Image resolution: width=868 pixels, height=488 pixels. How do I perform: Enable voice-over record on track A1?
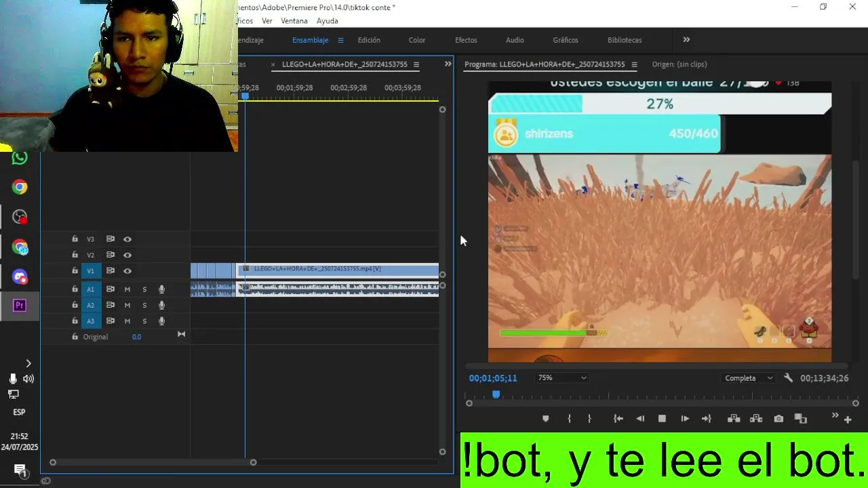tap(161, 289)
